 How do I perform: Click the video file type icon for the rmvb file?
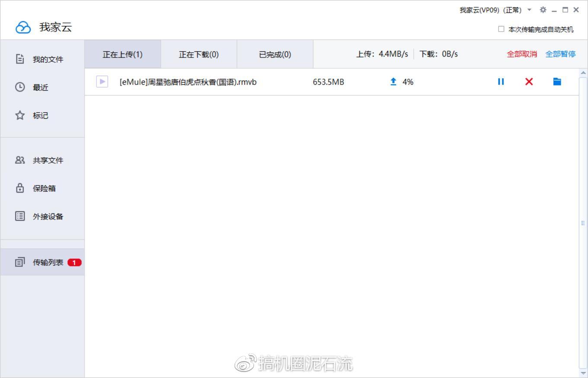click(102, 81)
